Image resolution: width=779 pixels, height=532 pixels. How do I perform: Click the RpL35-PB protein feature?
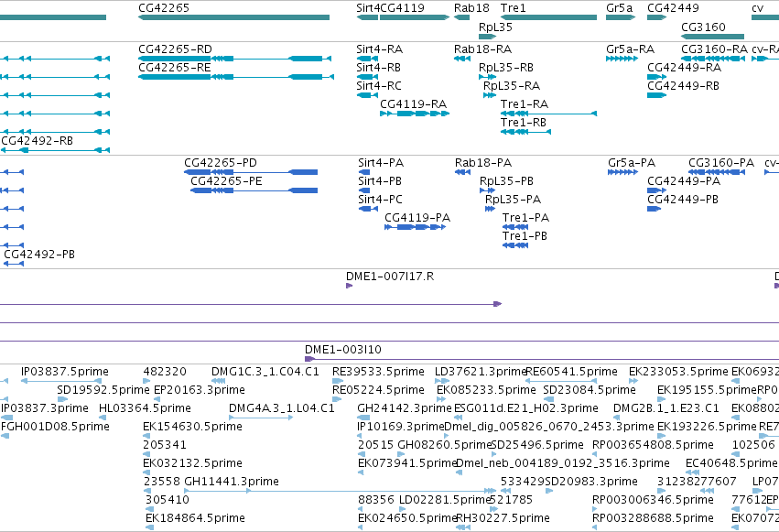pyautogui.click(x=487, y=190)
